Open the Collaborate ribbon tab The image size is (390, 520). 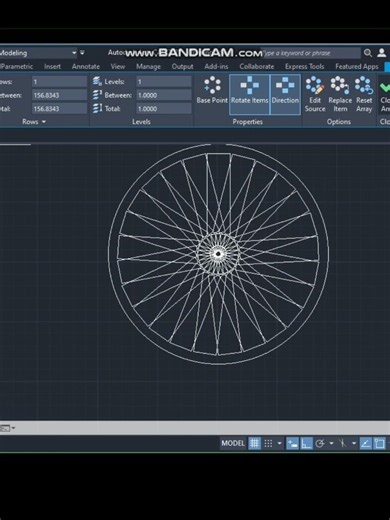(257, 66)
